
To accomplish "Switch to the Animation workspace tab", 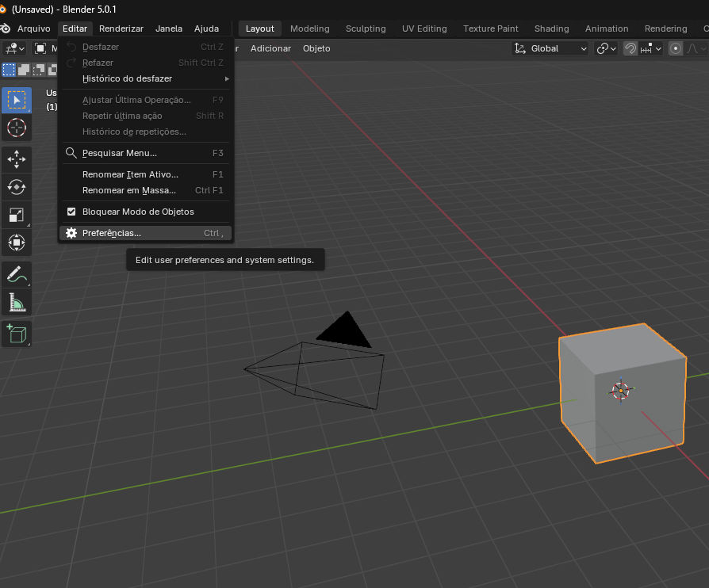I will 607,29.
